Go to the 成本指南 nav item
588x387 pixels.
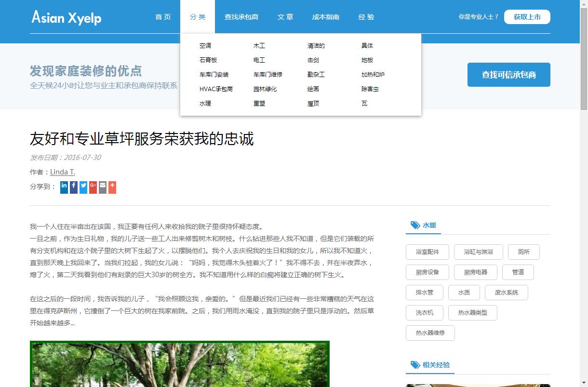pos(326,17)
